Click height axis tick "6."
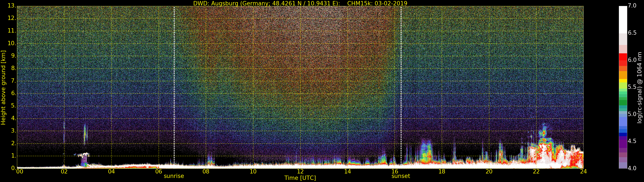The width and height of the screenshot is (644, 182). click(14, 93)
